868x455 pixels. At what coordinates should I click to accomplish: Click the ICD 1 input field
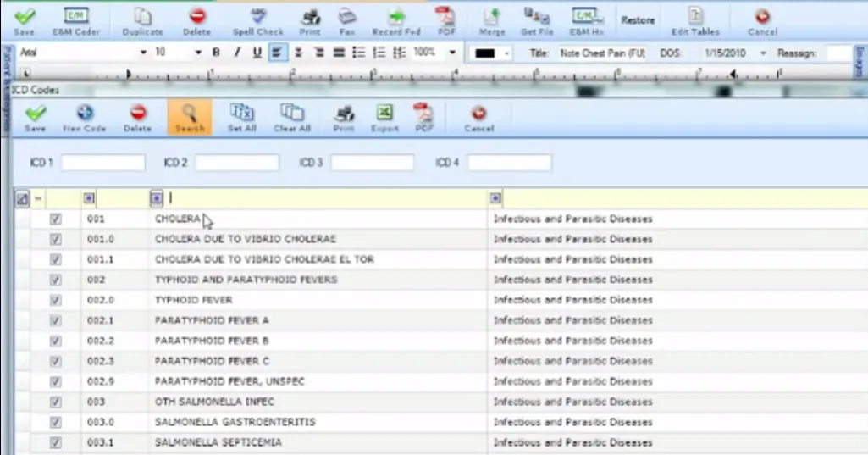pyautogui.click(x=103, y=163)
